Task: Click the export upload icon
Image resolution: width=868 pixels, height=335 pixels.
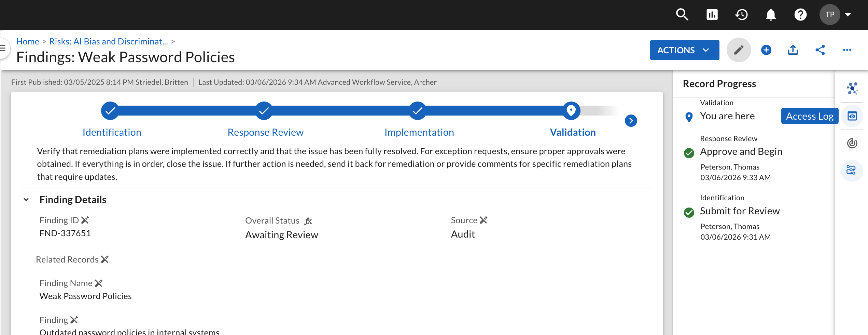Action: click(793, 50)
